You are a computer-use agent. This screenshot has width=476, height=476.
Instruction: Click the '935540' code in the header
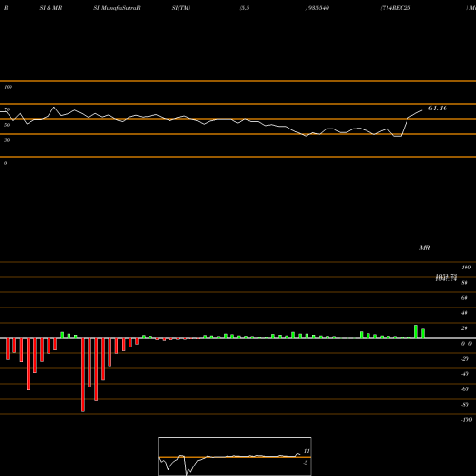(x=319, y=8)
